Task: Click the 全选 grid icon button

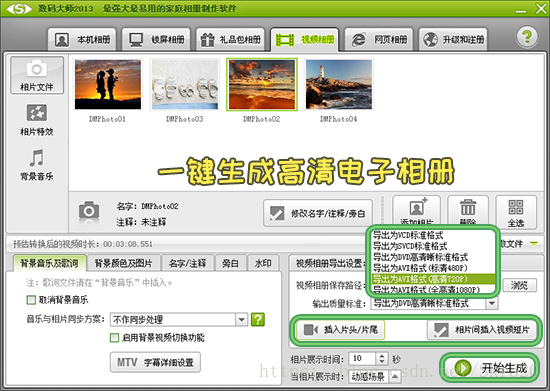Action: click(x=516, y=212)
